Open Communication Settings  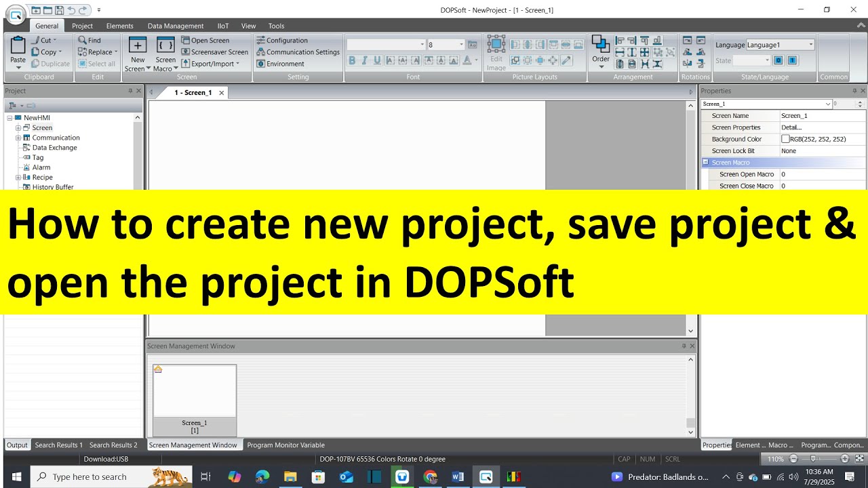point(298,52)
